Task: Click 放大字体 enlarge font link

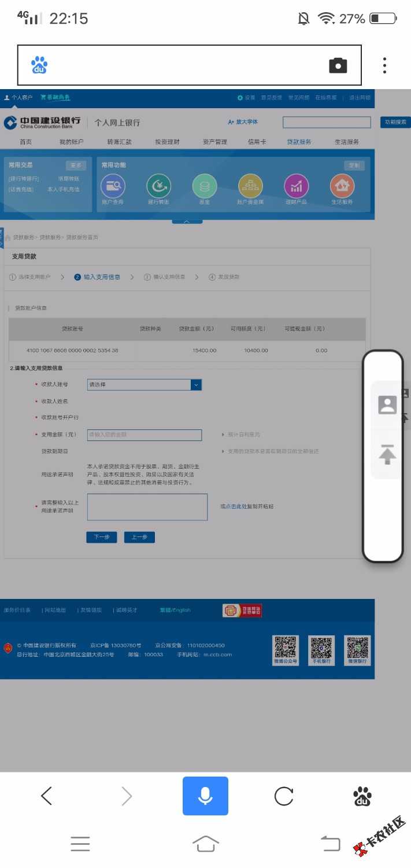Action: coord(243,122)
